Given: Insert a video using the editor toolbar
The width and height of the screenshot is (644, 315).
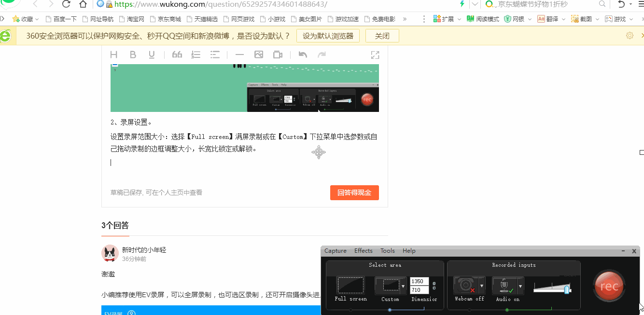Looking at the screenshot, I should (278, 55).
